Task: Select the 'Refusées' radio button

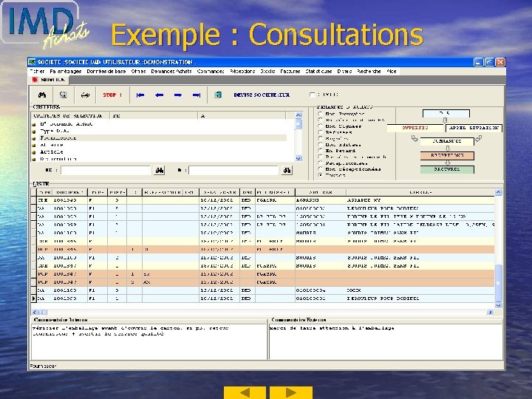Action: [320, 132]
